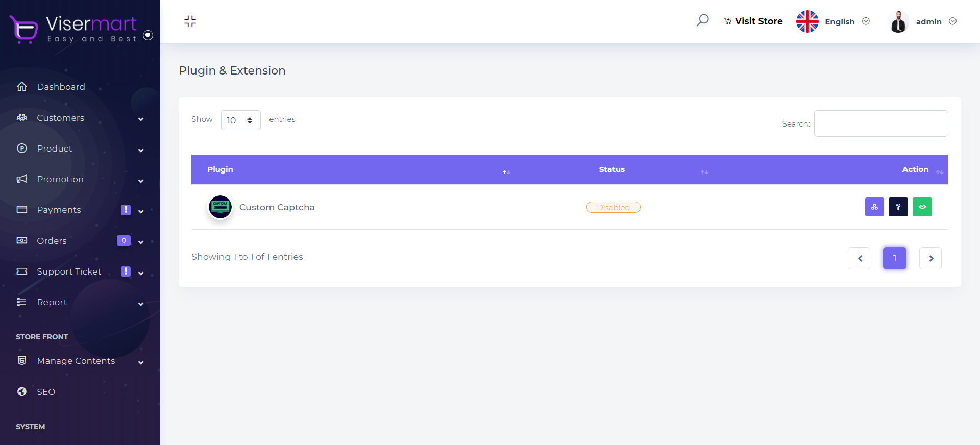The height and width of the screenshot is (445, 980).
Task: Focus the Search input field
Action: point(880,123)
